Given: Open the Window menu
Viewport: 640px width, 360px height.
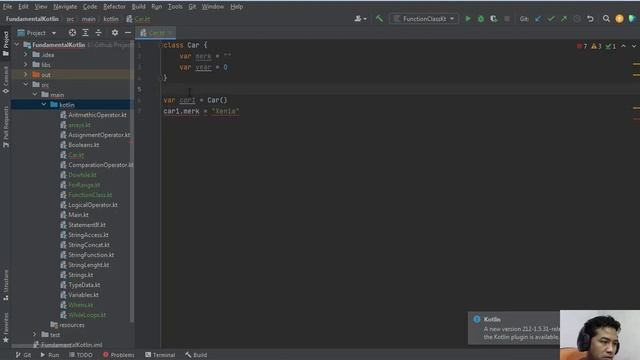Looking at the screenshot, I should [213, 7].
